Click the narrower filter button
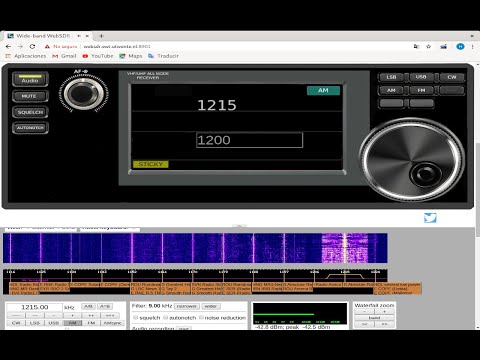Image resolution: width=480 pixels, height=360 pixels. tap(187, 306)
